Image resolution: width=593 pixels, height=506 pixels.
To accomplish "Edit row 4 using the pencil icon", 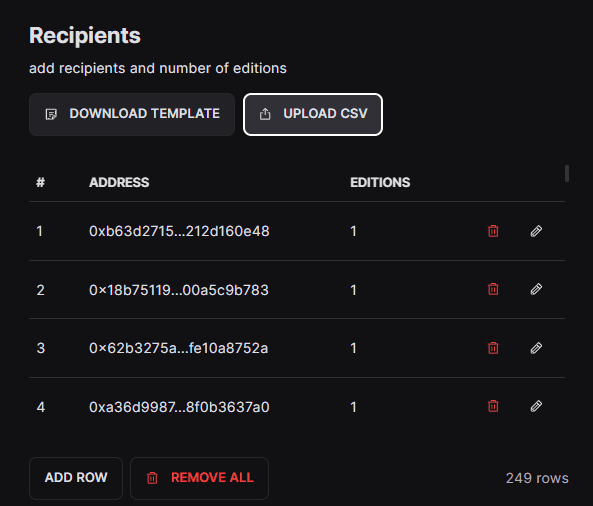I will 536,406.
